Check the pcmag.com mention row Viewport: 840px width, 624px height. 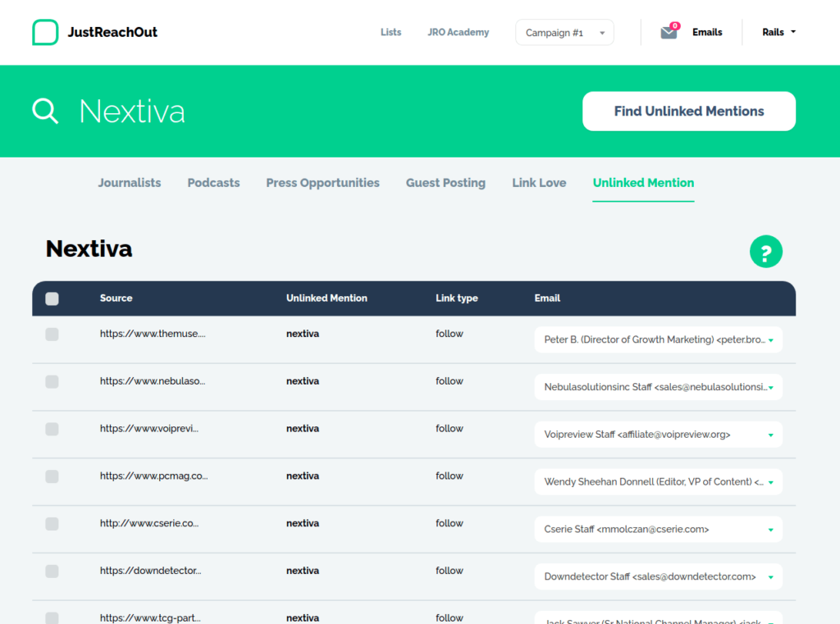(52, 476)
